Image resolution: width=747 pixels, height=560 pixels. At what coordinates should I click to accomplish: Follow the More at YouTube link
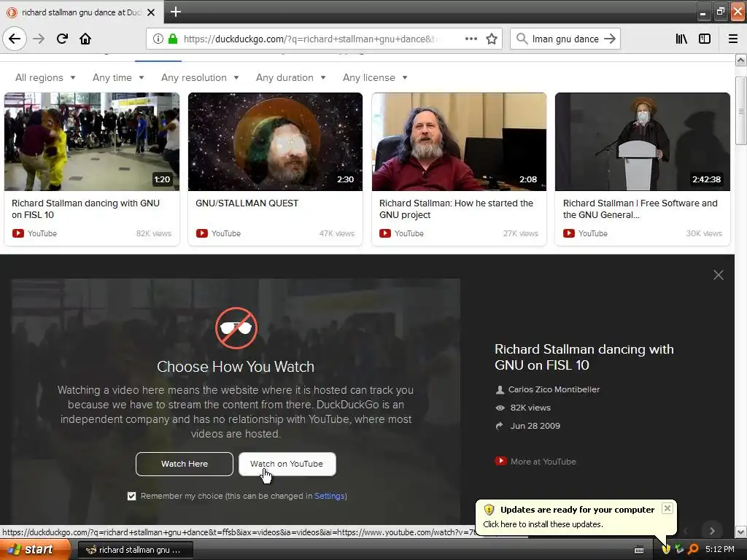tap(543, 462)
